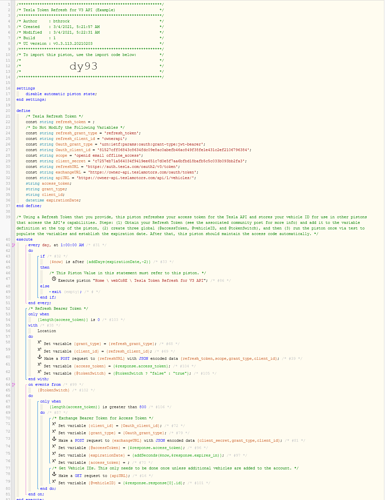Click the 'This Piston Value in this statement' comment

click(128, 273)
